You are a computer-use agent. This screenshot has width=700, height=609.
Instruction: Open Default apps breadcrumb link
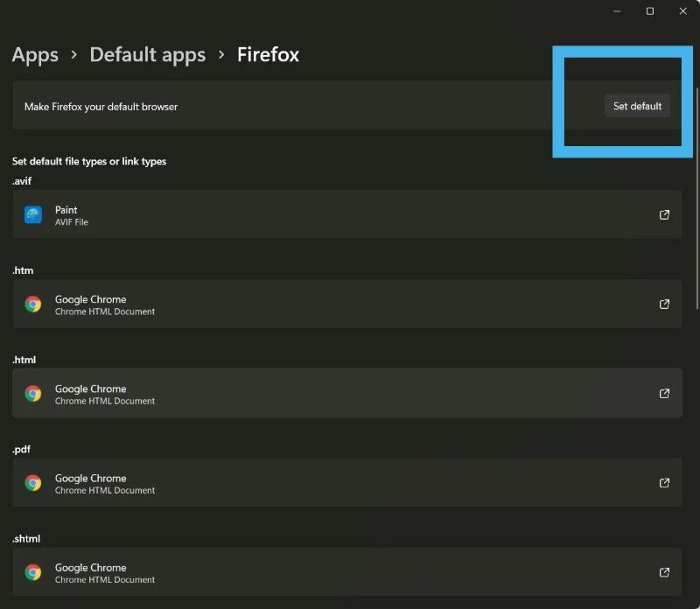point(148,55)
